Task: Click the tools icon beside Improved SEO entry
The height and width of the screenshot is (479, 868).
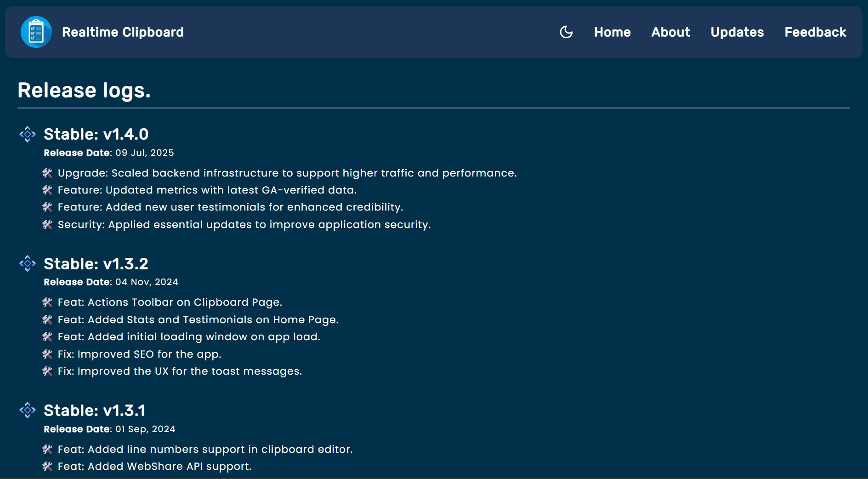Action: point(47,354)
